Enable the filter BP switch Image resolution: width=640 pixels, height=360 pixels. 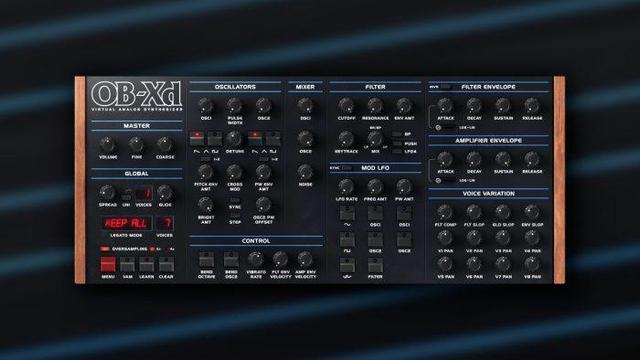point(396,134)
